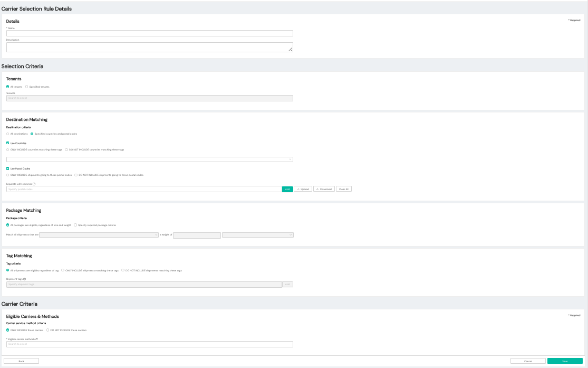
Task: Click the help icon beside Eligible carrier methods
Action: tap(37, 339)
